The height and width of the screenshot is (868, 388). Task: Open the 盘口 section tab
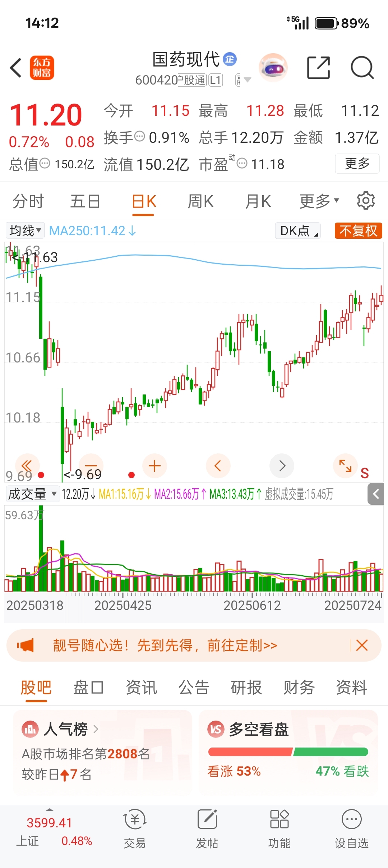88,687
